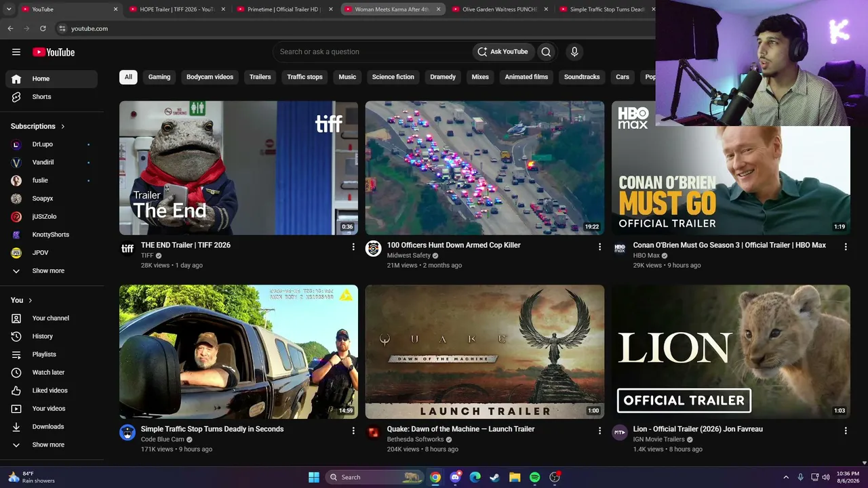Open Downloads in the sidebar
This screenshot has width=868, height=488.
click(x=52, y=426)
